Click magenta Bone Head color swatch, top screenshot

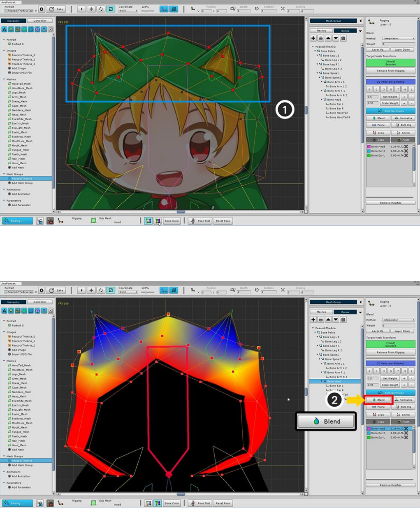coord(369,147)
